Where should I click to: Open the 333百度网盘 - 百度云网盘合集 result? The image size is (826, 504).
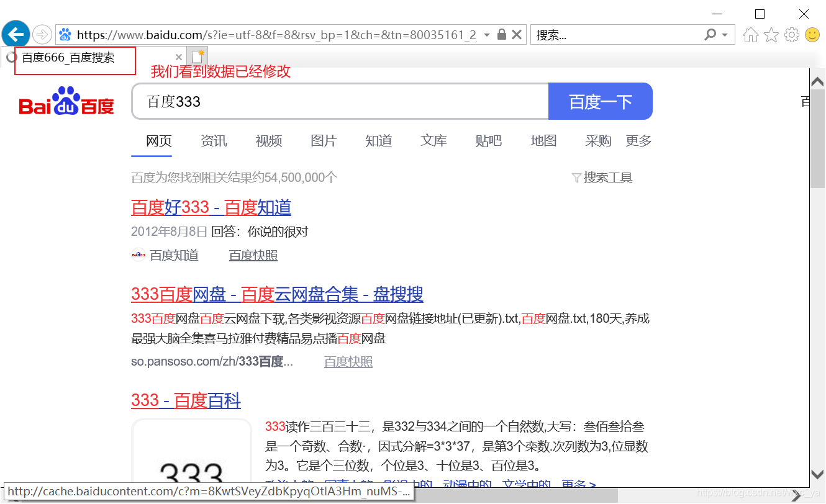pos(277,294)
